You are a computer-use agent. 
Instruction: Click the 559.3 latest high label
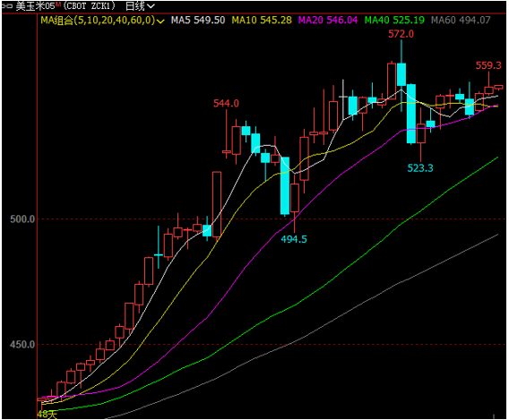(488, 65)
